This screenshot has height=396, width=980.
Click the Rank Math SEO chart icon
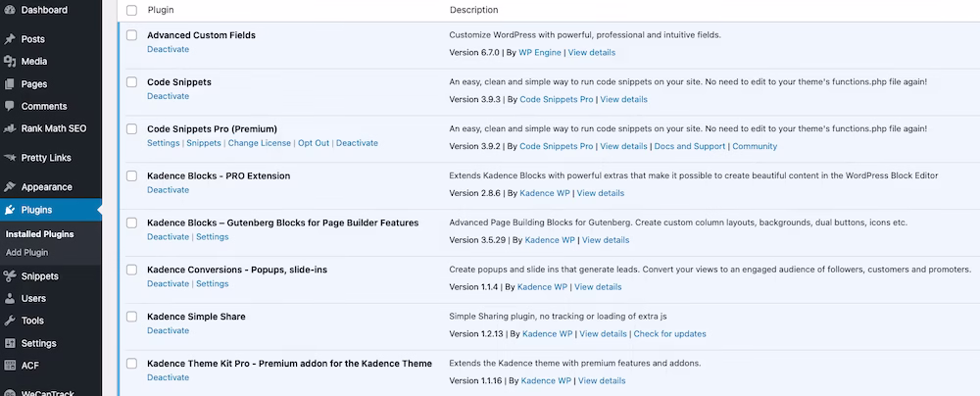pyautogui.click(x=10, y=128)
